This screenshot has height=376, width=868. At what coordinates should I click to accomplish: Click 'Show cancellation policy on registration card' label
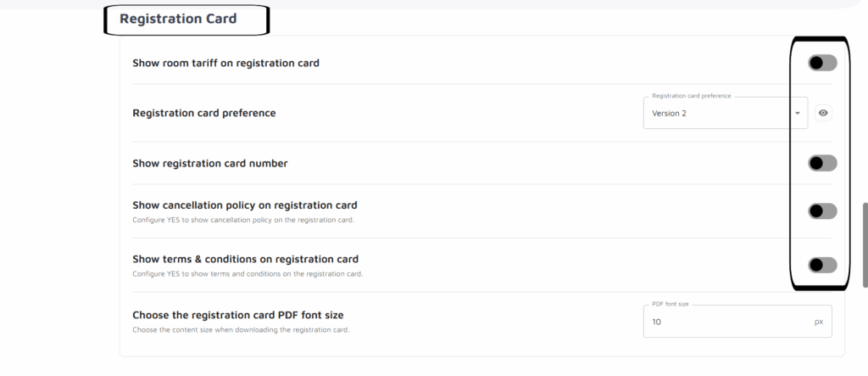point(245,205)
